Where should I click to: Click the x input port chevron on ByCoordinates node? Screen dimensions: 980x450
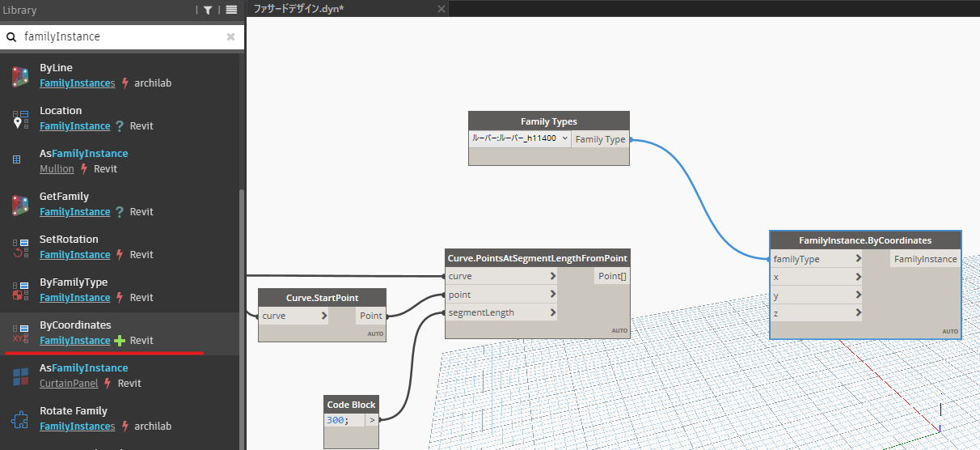[x=857, y=277]
